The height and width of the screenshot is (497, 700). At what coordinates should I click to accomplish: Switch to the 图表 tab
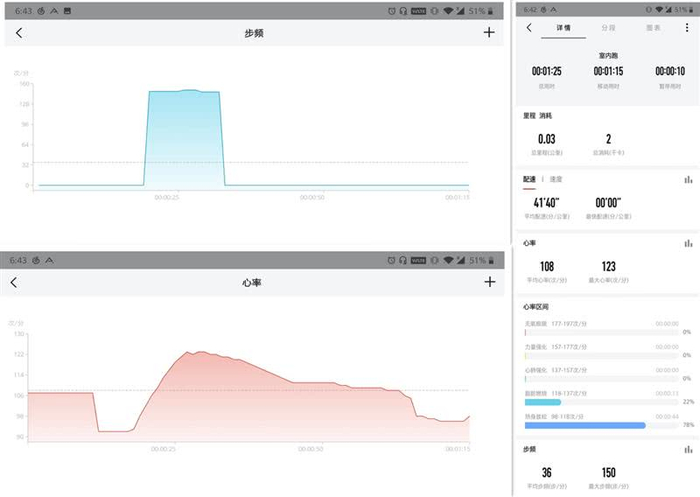653,28
